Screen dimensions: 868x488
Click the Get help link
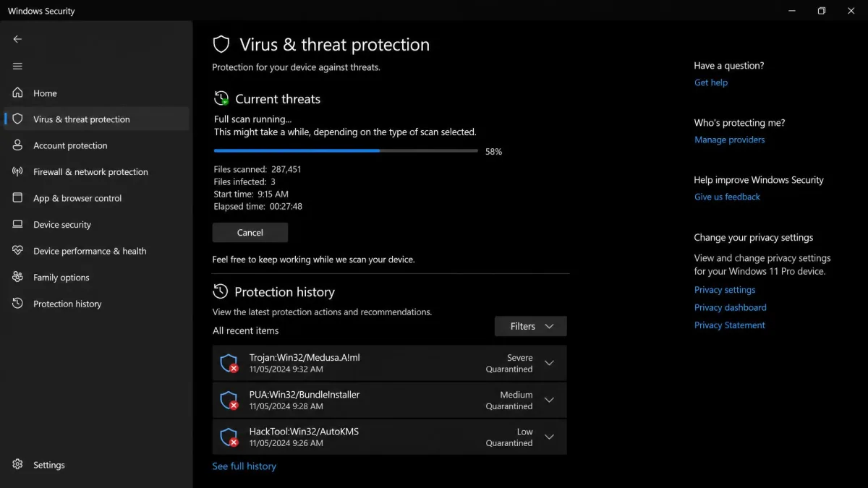pyautogui.click(x=711, y=82)
